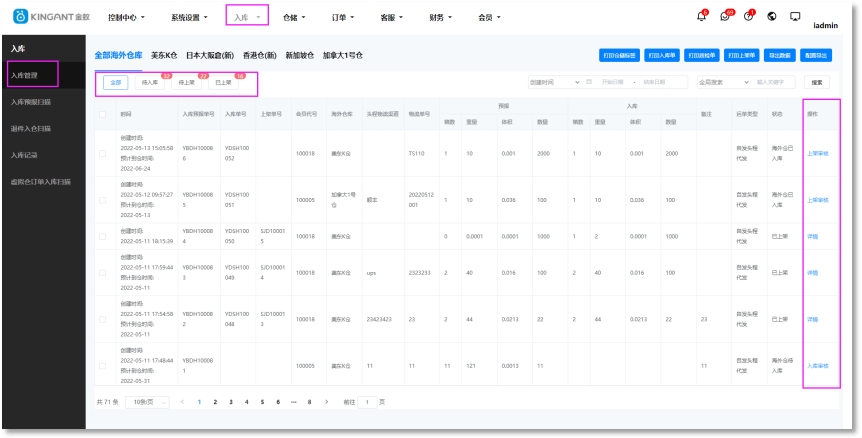Open the notification bell icon
This screenshot has height=438, width=862.
[700, 17]
